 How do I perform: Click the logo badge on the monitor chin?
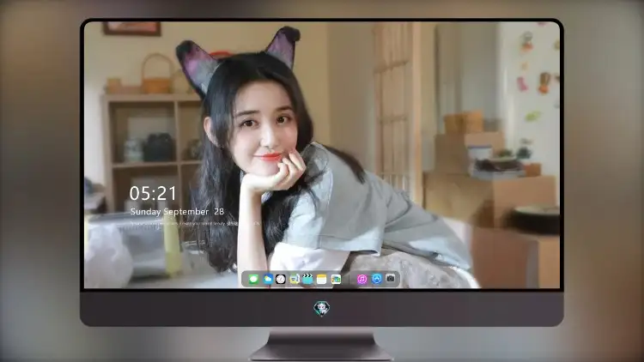click(322, 308)
